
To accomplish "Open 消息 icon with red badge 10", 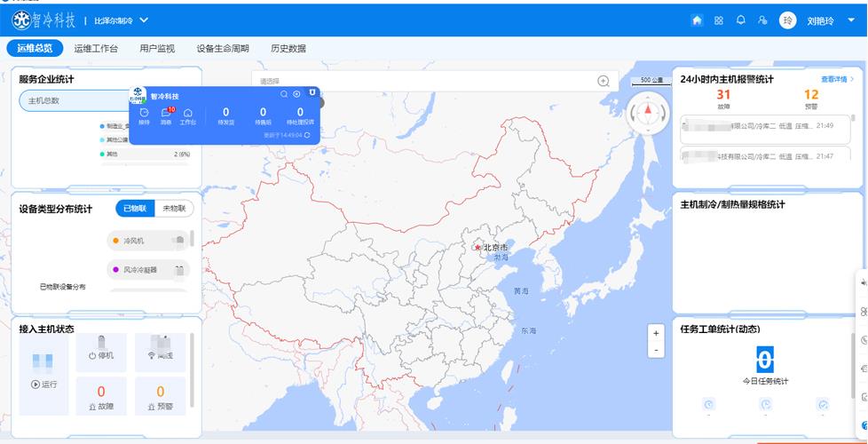I will 166,114.
